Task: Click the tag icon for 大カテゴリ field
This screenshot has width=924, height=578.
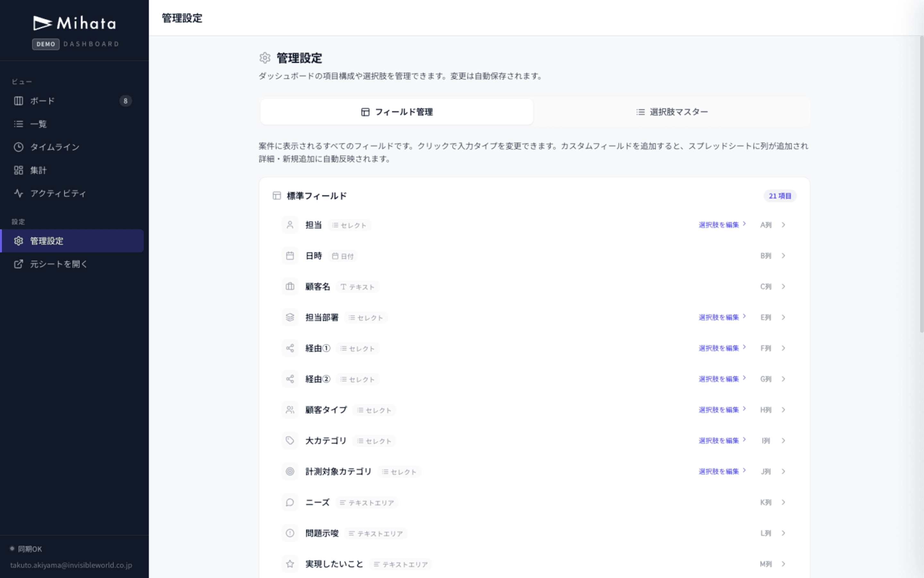Action: 290,441
